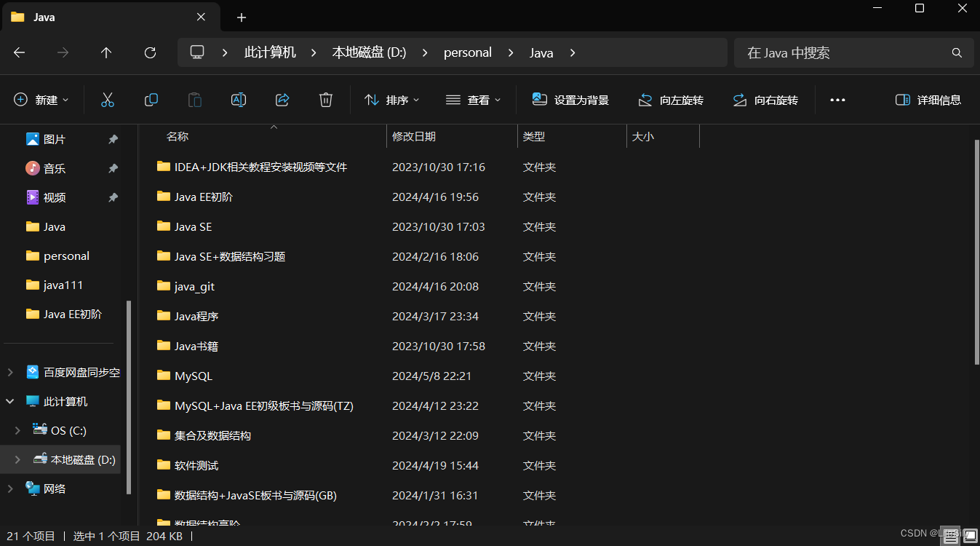Open a new tab with plus
980x546 pixels.
coord(242,17)
